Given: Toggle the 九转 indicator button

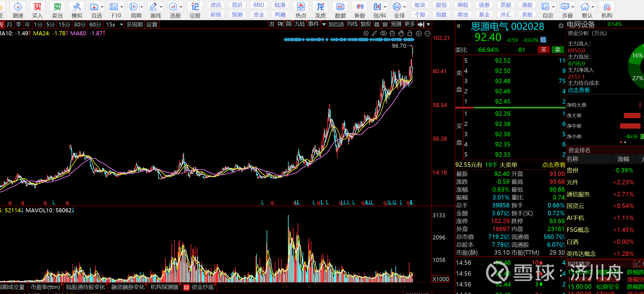Looking at the screenshot, I should 300,24.
